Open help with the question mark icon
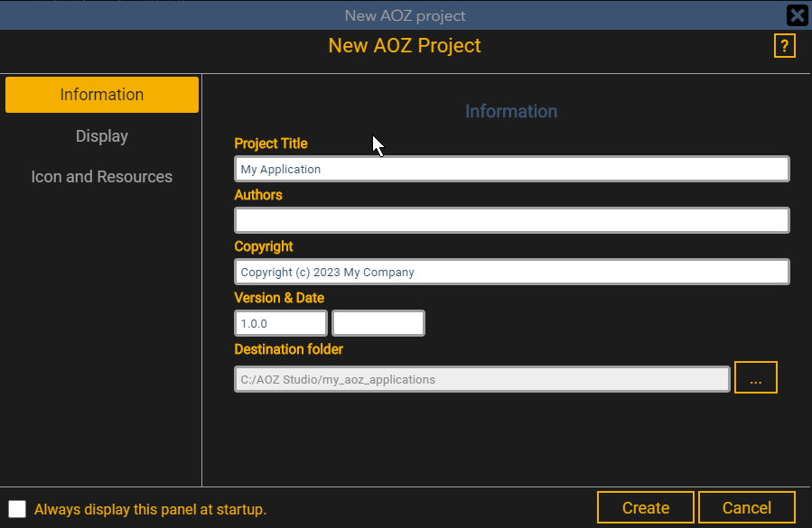 (784, 46)
